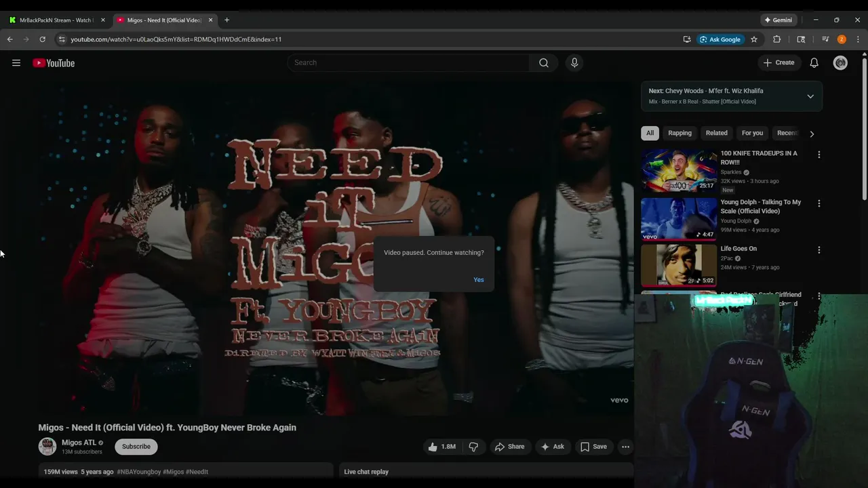The image size is (868, 488).
Task: Select the Rapping filter chip
Action: pos(679,134)
